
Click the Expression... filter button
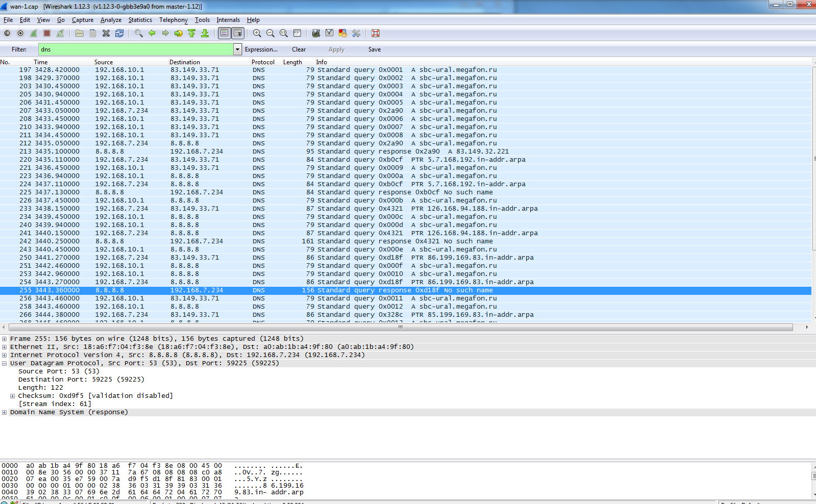261,49
